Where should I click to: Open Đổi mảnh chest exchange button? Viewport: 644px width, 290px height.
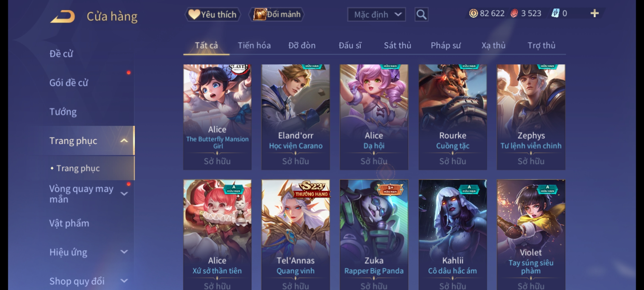(277, 15)
